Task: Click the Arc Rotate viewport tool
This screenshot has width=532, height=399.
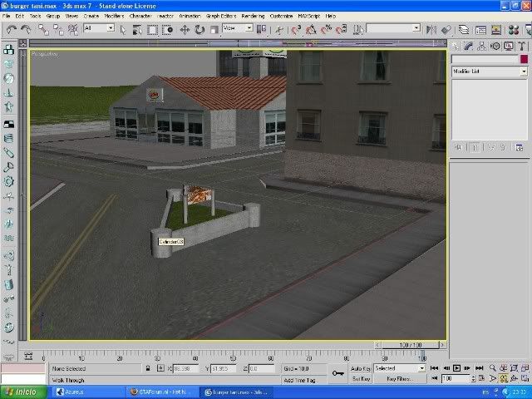Action: click(x=515, y=378)
